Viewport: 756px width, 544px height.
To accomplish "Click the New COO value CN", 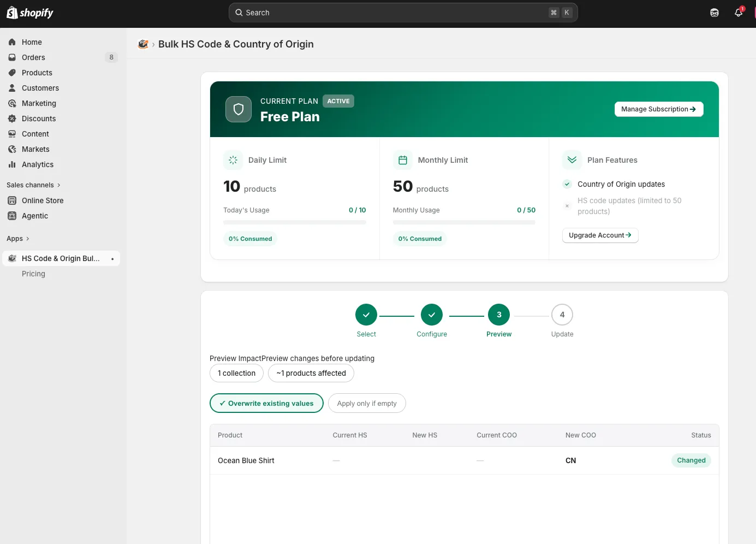I will pyautogui.click(x=570, y=460).
